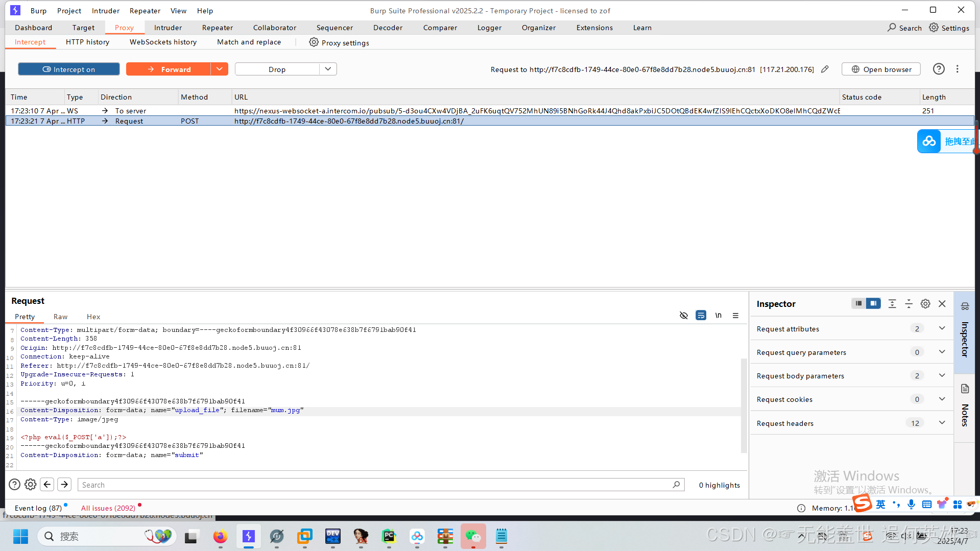
Task: Collapse all Inspector sections icon
Action: pos(909,304)
